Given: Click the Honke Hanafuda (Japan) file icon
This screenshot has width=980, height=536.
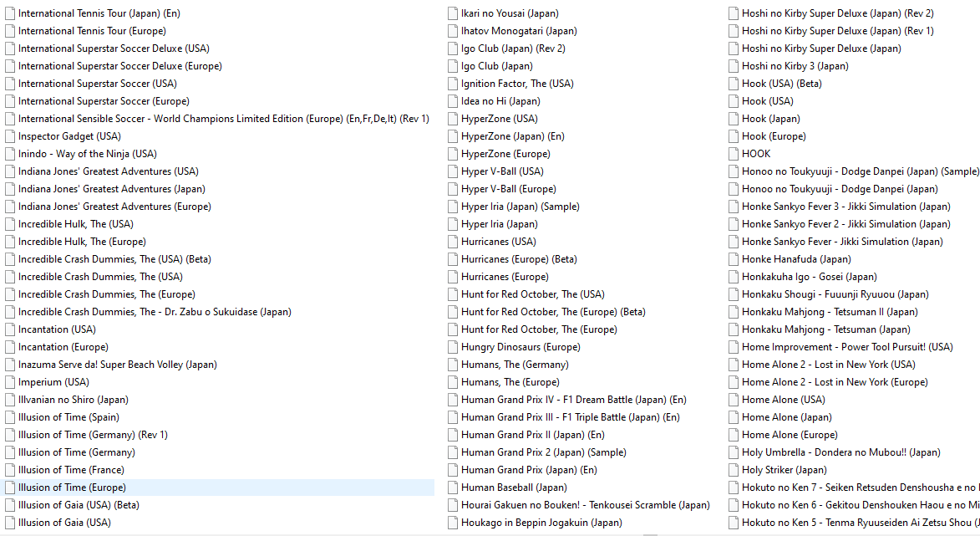Looking at the screenshot, I should (734, 259).
